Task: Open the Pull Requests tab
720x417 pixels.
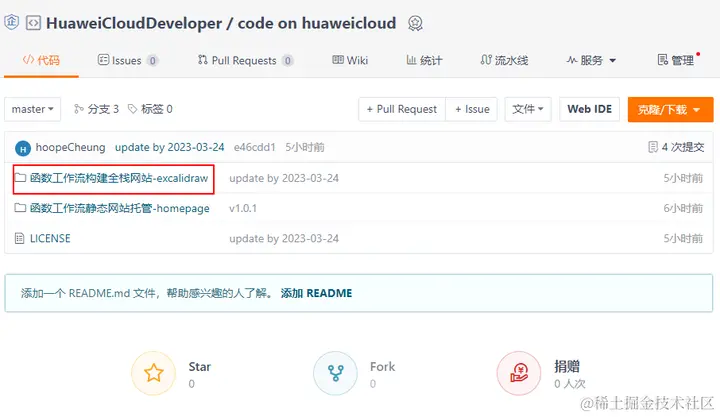Action: click(245, 60)
